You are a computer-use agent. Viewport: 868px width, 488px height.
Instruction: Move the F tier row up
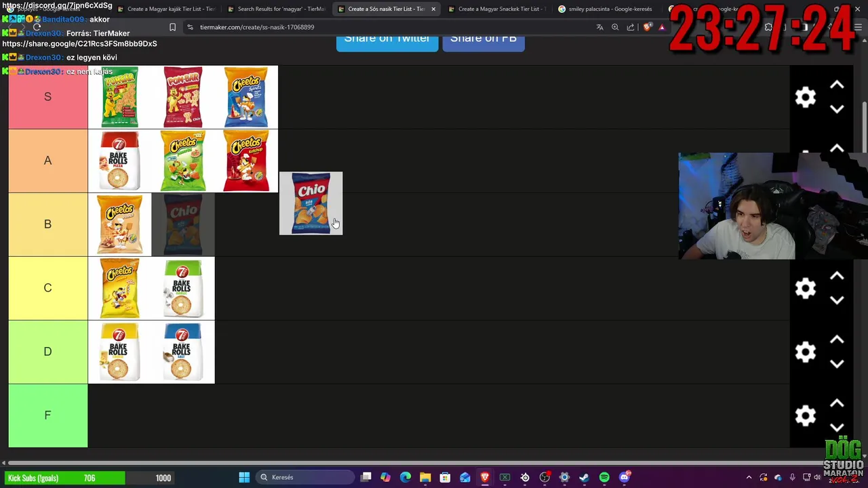pyautogui.click(x=837, y=403)
